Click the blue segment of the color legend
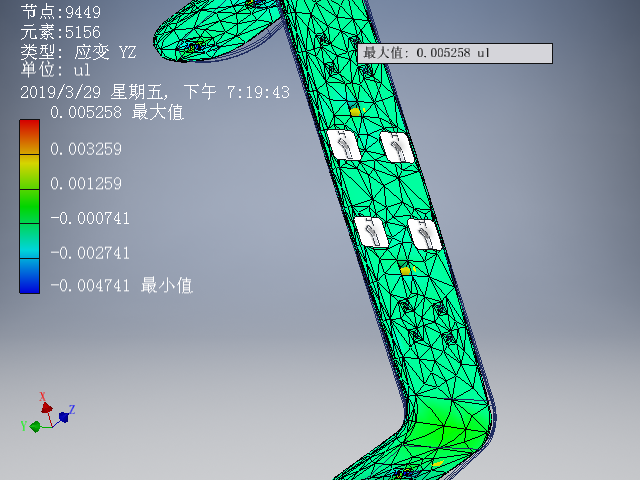 pos(29,276)
